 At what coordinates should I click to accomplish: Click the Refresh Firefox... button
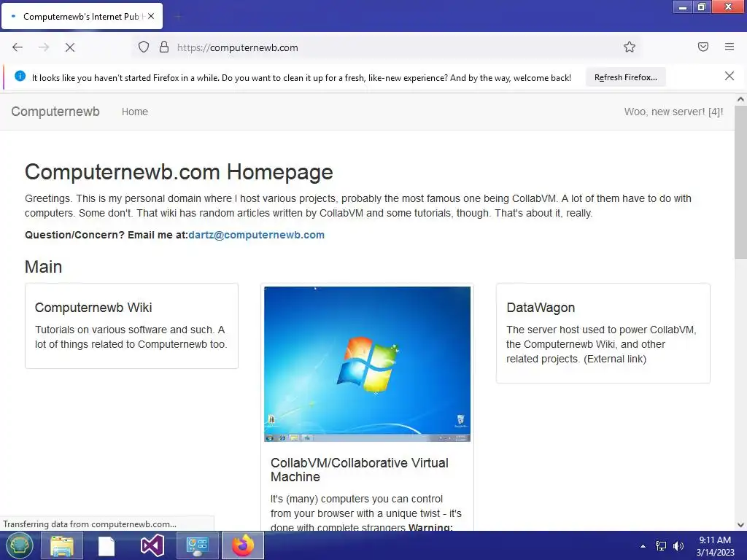625,77
